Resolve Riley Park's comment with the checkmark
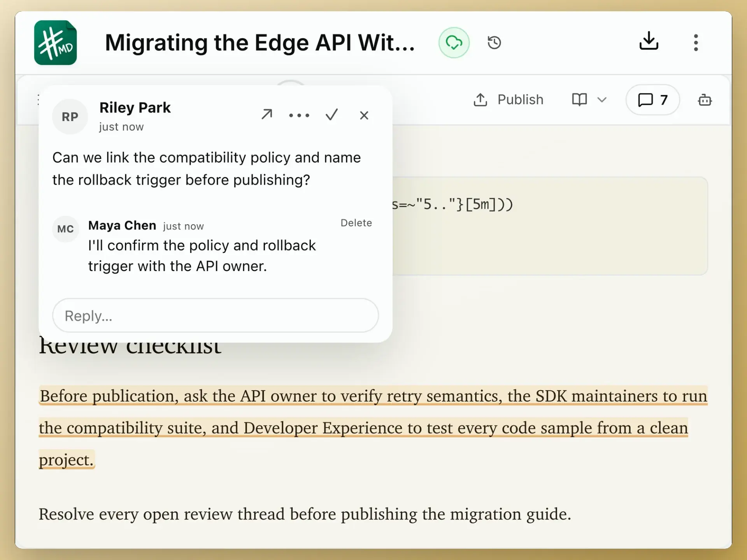 click(331, 114)
